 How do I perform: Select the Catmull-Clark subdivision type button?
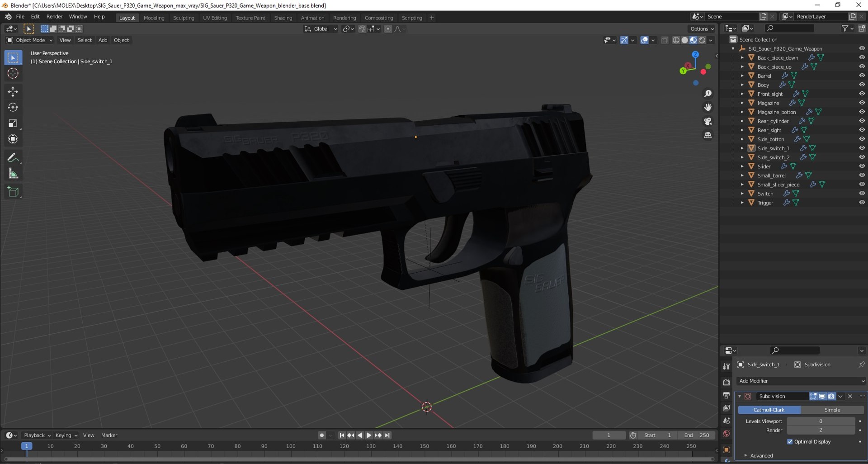(x=769, y=410)
